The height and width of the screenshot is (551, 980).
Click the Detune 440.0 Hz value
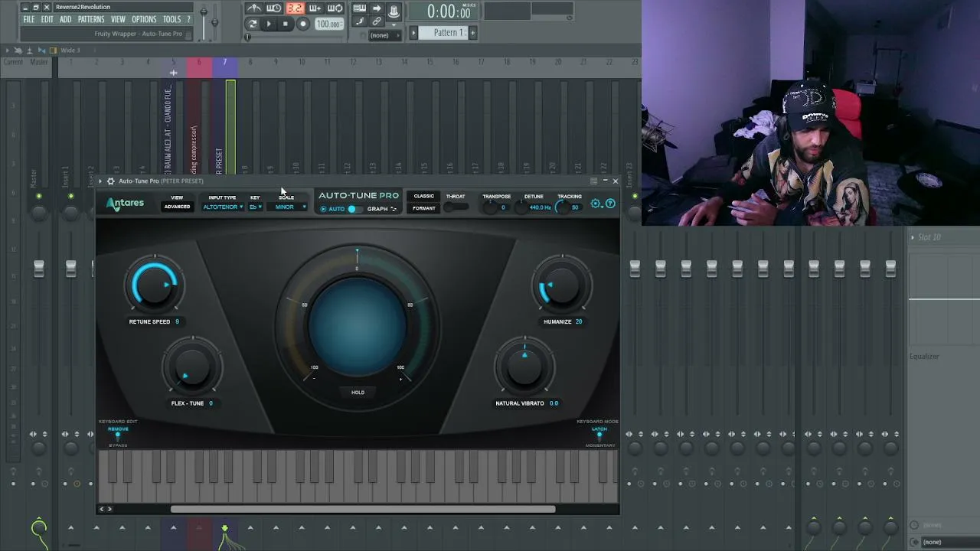(541, 207)
